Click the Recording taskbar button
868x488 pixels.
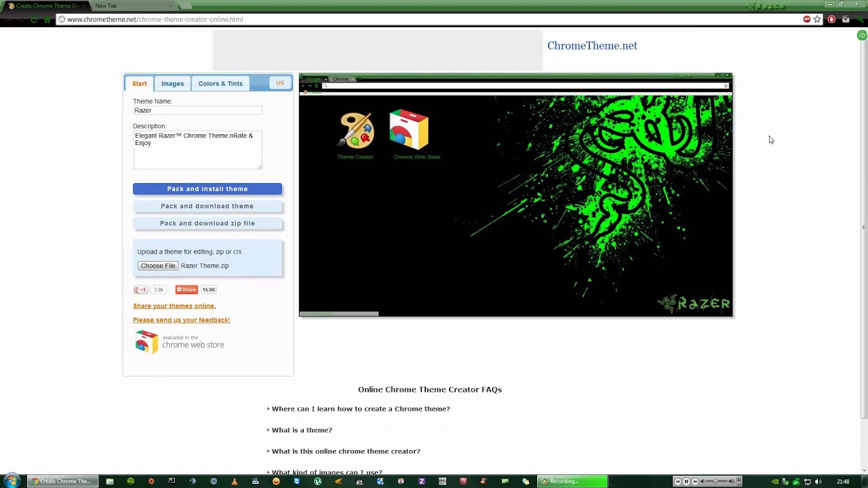[x=573, y=481]
